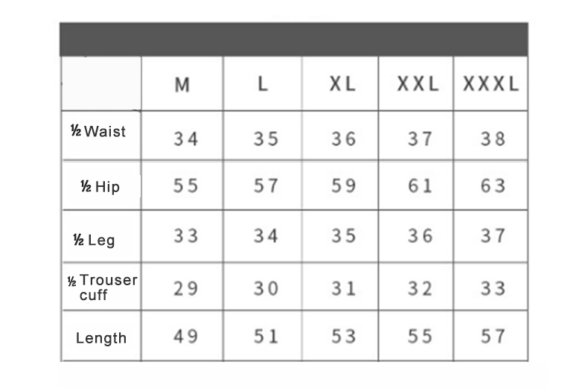Click the ½ Trouser cuff row label
This screenshot has height=388, width=588.
click(103, 287)
